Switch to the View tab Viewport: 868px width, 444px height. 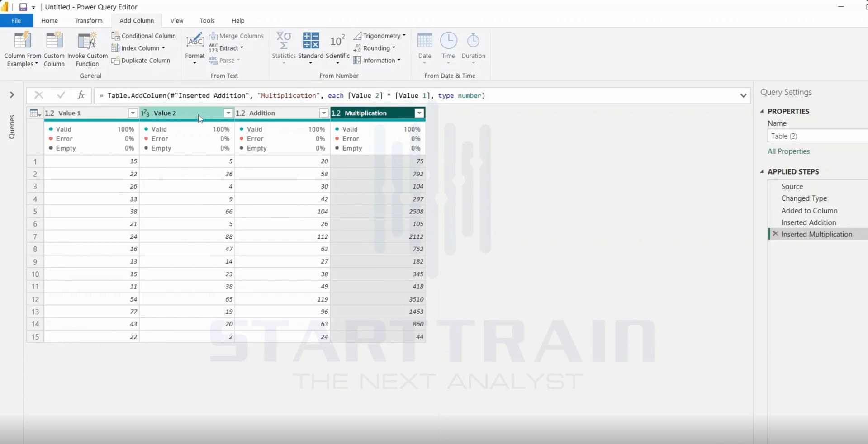point(177,21)
